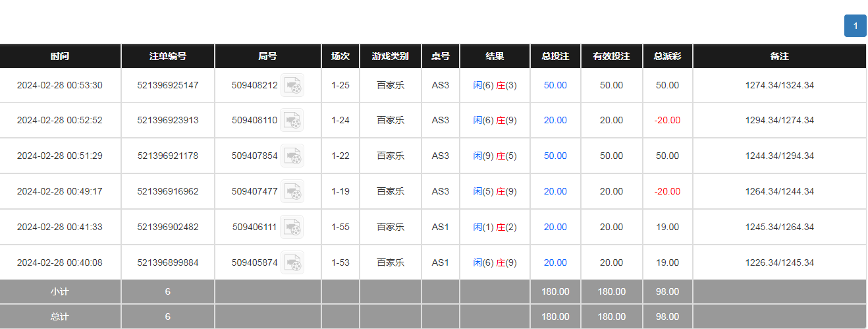Click the 总投注 column header
Image resolution: width=868 pixels, height=329 pixels.
point(555,57)
